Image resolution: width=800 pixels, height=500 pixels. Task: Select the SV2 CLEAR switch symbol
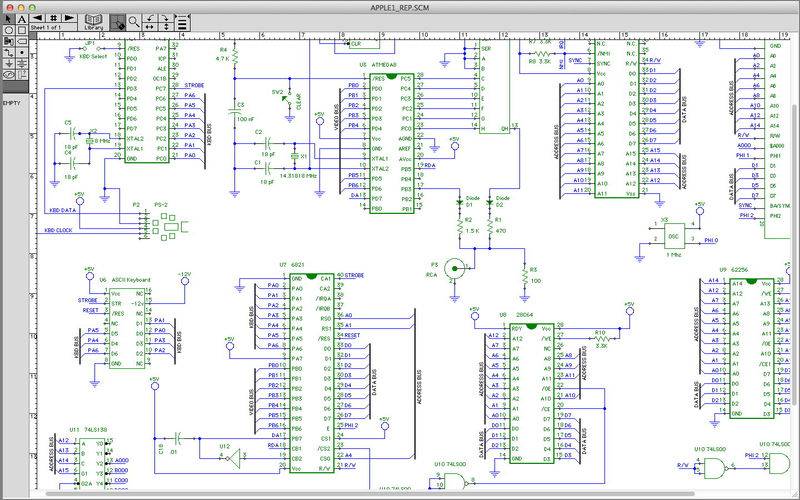coord(288,99)
